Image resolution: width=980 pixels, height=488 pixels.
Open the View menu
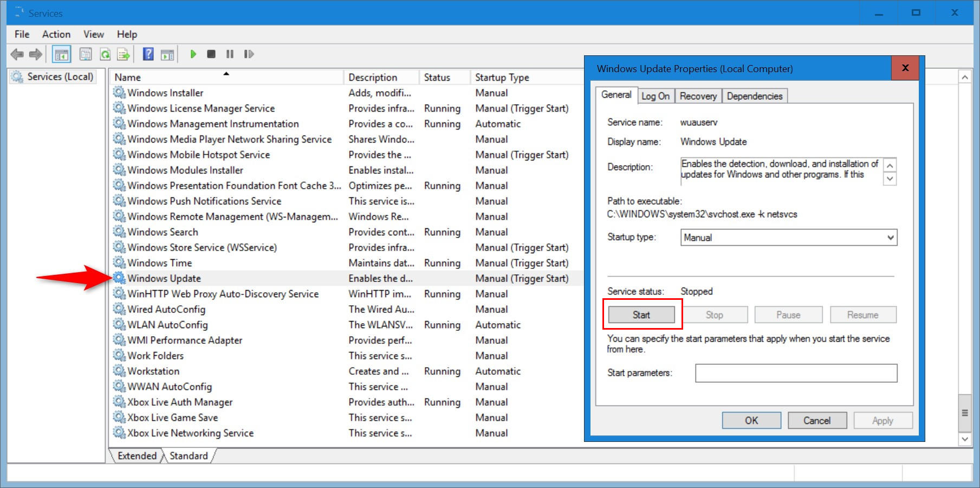[94, 34]
